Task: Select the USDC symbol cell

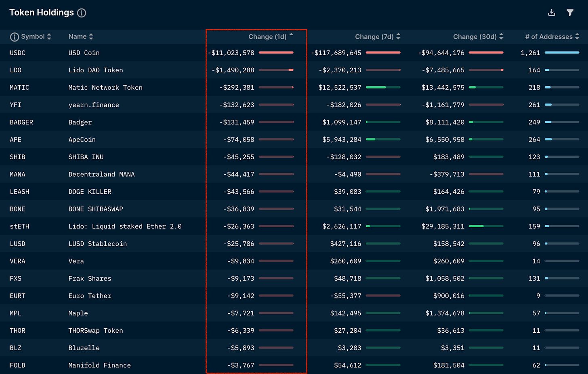Action: pos(17,53)
